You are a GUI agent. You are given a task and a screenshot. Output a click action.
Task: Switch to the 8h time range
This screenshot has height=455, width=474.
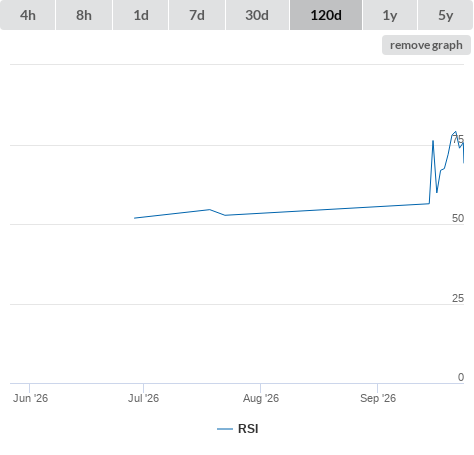pyautogui.click(x=84, y=15)
